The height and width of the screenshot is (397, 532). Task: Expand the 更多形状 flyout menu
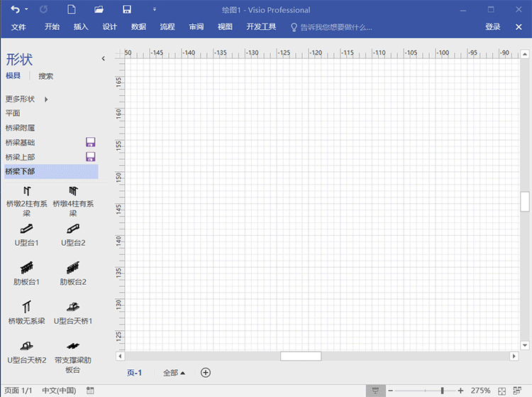point(27,99)
